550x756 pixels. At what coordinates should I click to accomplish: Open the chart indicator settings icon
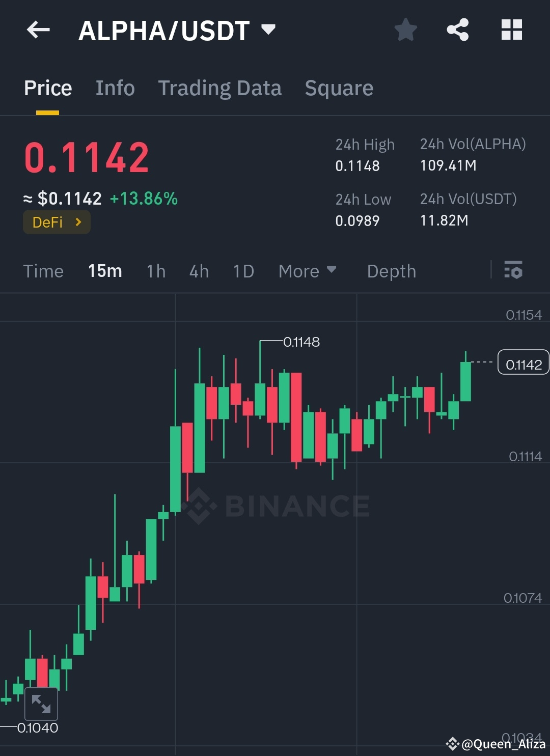[513, 271]
